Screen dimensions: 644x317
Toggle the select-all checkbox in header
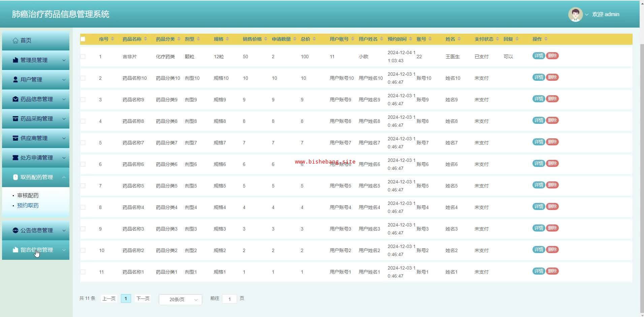(x=83, y=39)
